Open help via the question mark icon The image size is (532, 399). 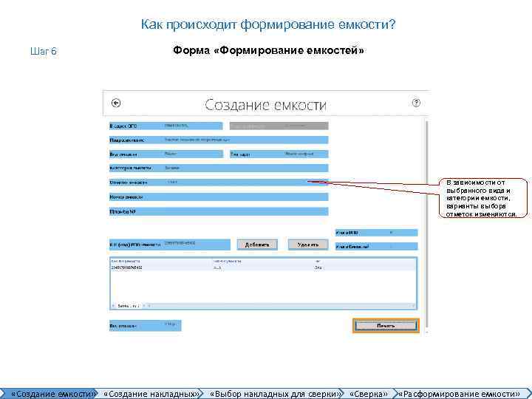[x=416, y=103]
